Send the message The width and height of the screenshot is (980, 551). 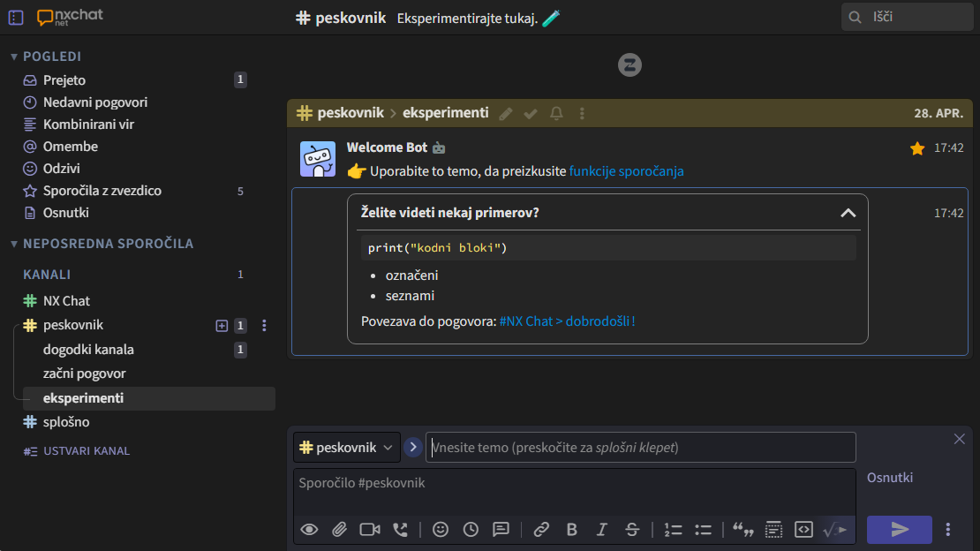tap(900, 530)
